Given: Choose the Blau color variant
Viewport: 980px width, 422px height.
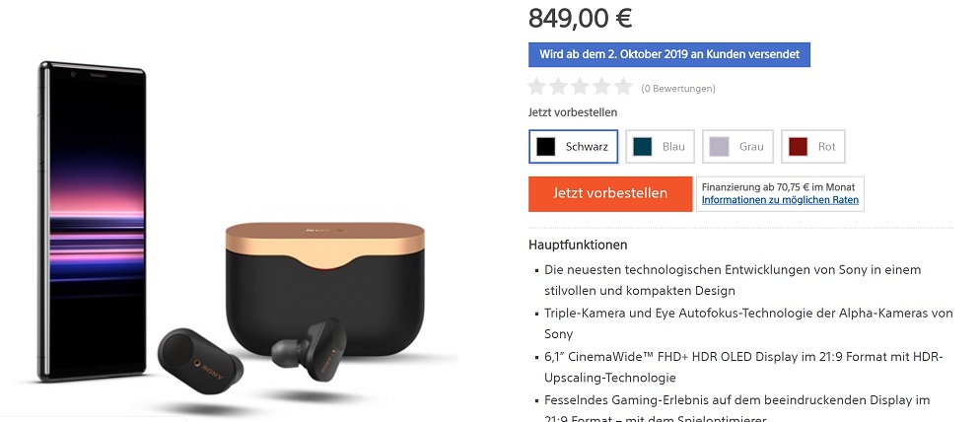Looking at the screenshot, I should [x=660, y=147].
